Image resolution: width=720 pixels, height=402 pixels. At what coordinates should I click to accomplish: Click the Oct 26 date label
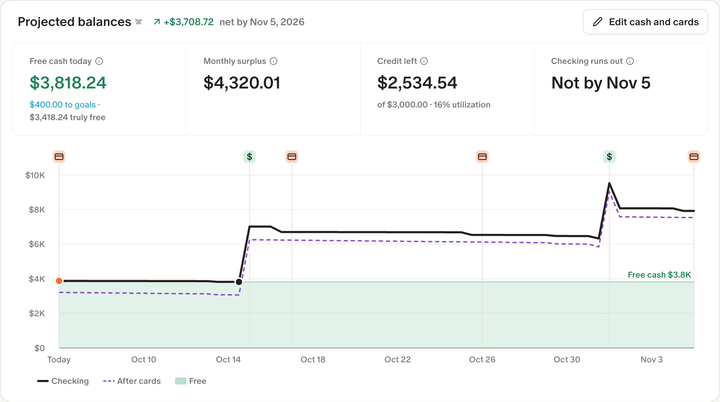tap(482, 359)
